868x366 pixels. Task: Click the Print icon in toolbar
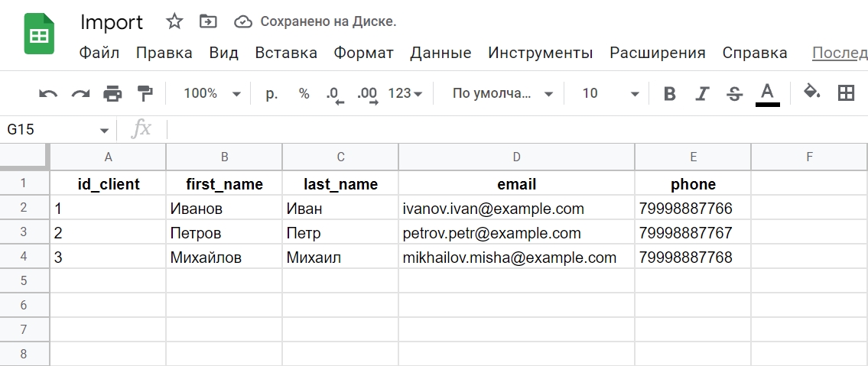[113, 93]
